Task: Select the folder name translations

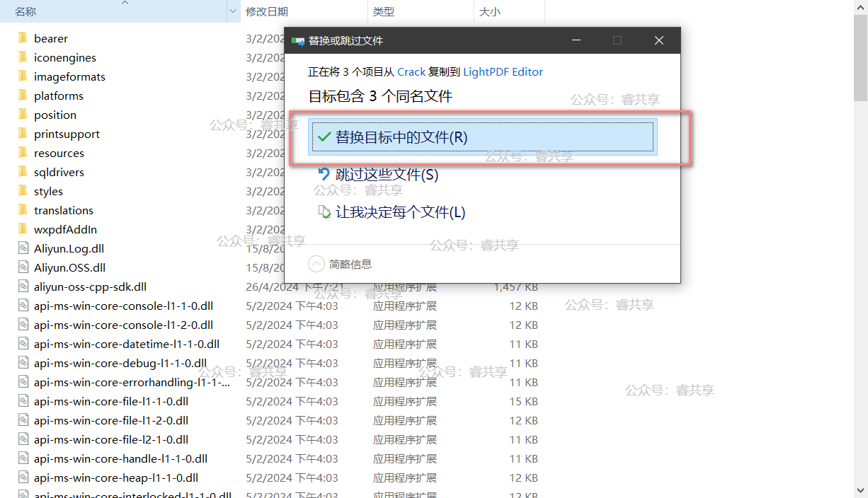Action: [x=63, y=210]
